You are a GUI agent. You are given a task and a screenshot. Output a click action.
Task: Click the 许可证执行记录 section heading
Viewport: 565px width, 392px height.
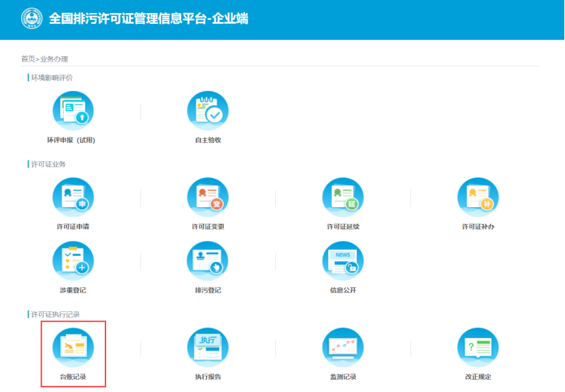[55, 314]
